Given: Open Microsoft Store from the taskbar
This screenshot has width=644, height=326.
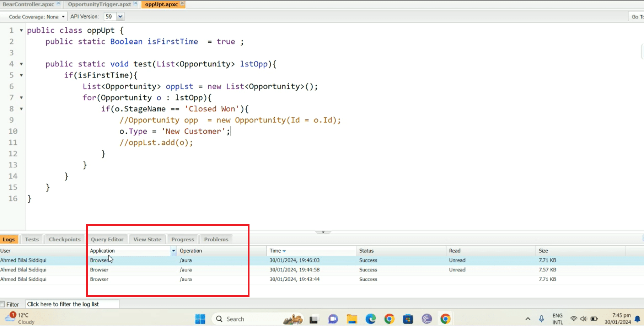Looking at the screenshot, I should pyautogui.click(x=408, y=319).
